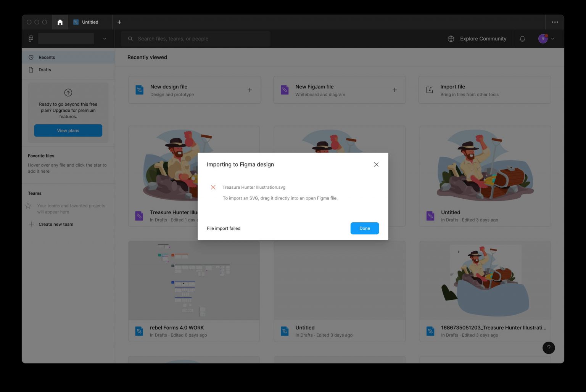This screenshot has width=586, height=392.
Task: Click the Drafts document icon in sidebar
Action: pyautogui.click(x=31, y=69)
